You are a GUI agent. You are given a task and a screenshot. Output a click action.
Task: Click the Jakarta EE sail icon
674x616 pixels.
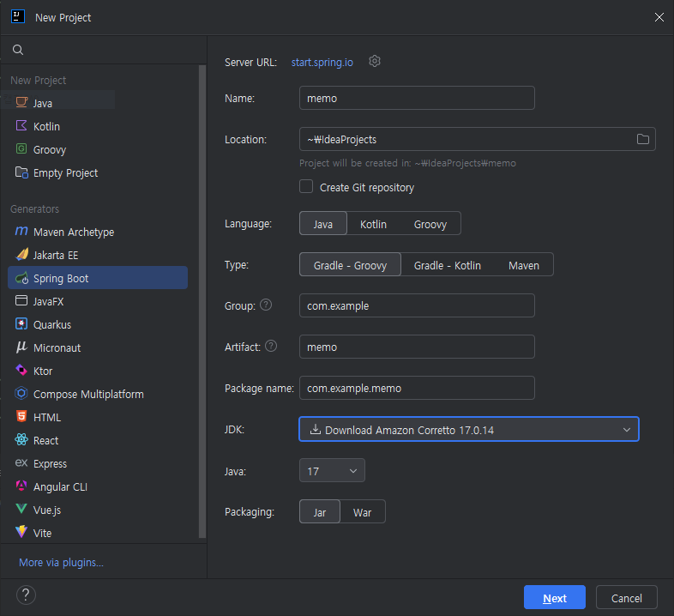click(21, 254)
